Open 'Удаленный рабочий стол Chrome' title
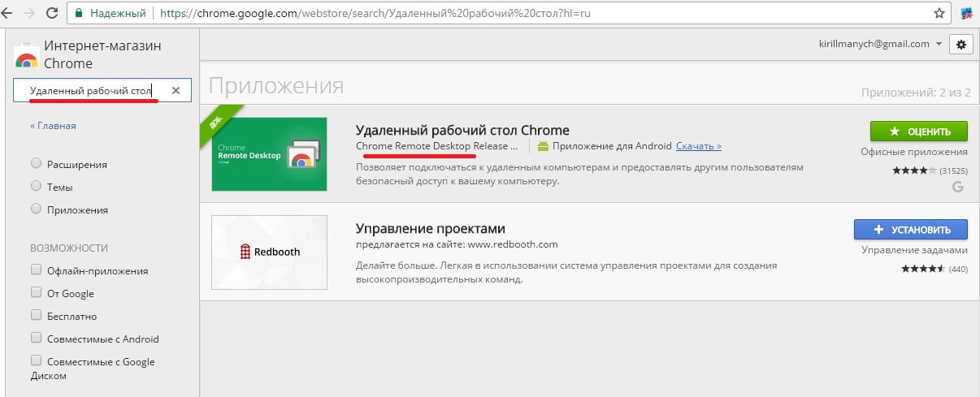The height and width of the screenshot is (397, 980). pyautogui.click(x=462, y=130)
